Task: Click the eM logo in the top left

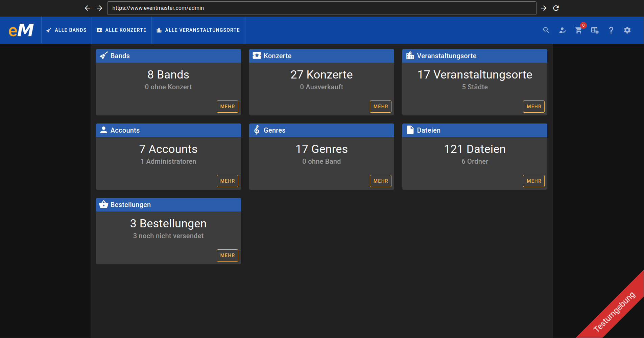Action: click(x=21, y=30)
